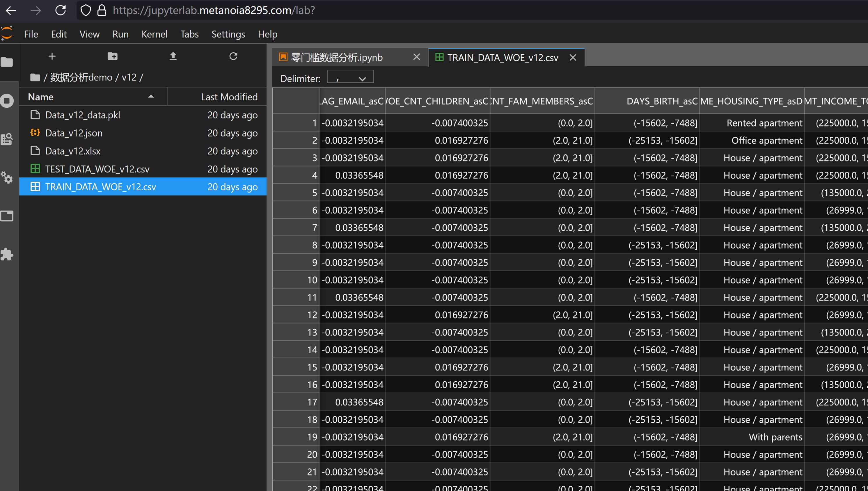This screenshot has height=491, width=868.
Task: Open the Settings menu
Action: (228, 34)
